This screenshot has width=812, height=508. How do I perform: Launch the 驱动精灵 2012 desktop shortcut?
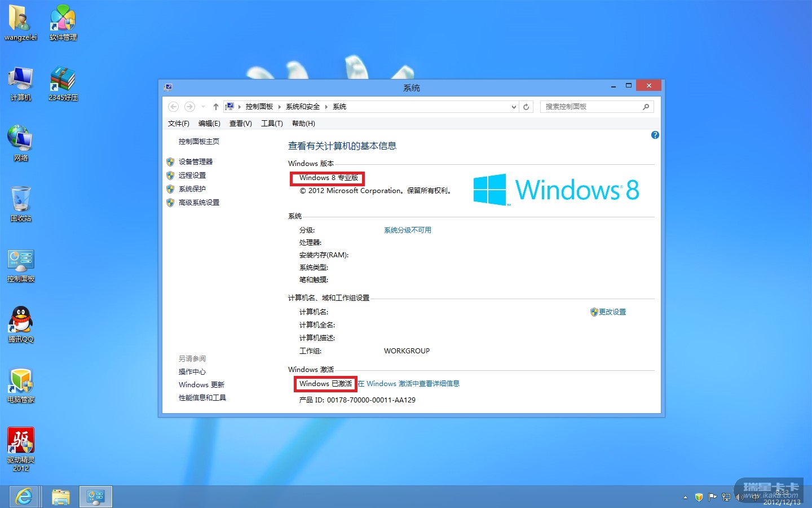pyautogui.click(x=20, y=449)
